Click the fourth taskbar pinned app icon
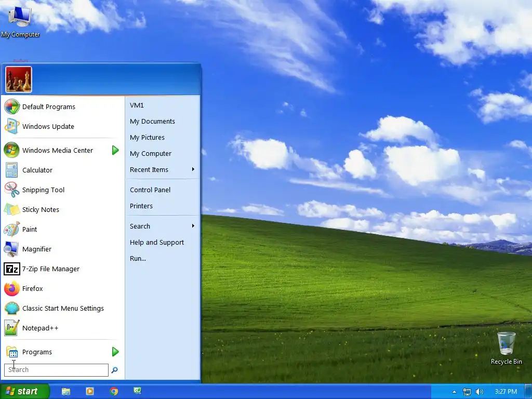The image size is (532, 399). [137, 391]
